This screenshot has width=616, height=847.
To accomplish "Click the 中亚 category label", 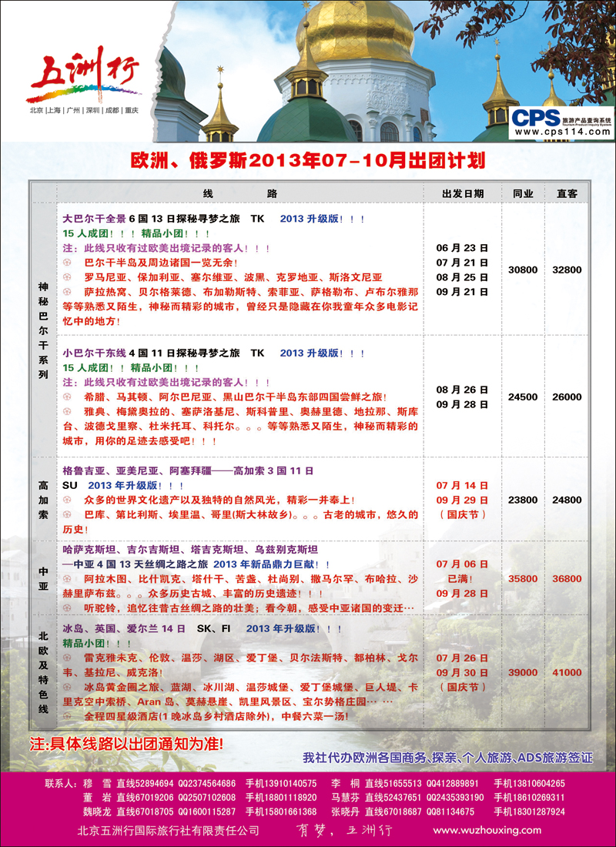I will (x=43, y=578).
